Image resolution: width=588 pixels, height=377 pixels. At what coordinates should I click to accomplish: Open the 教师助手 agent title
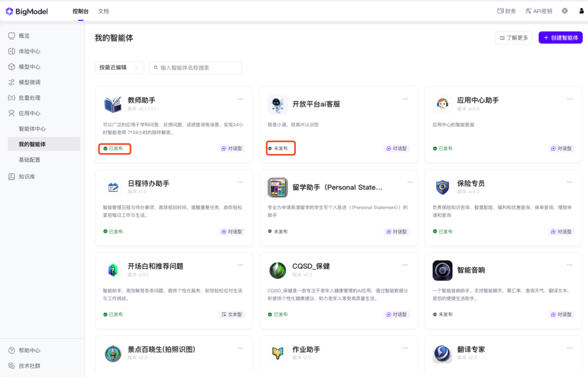(x=141, y=100)
